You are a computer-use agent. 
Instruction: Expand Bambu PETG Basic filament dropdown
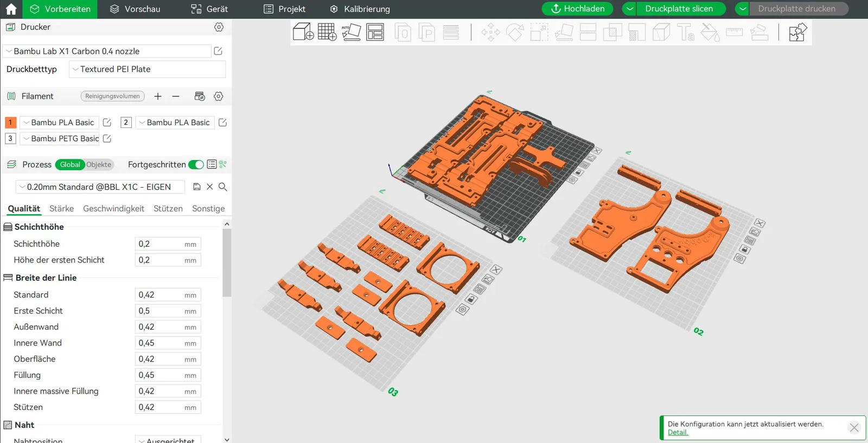tap(60, 139)
